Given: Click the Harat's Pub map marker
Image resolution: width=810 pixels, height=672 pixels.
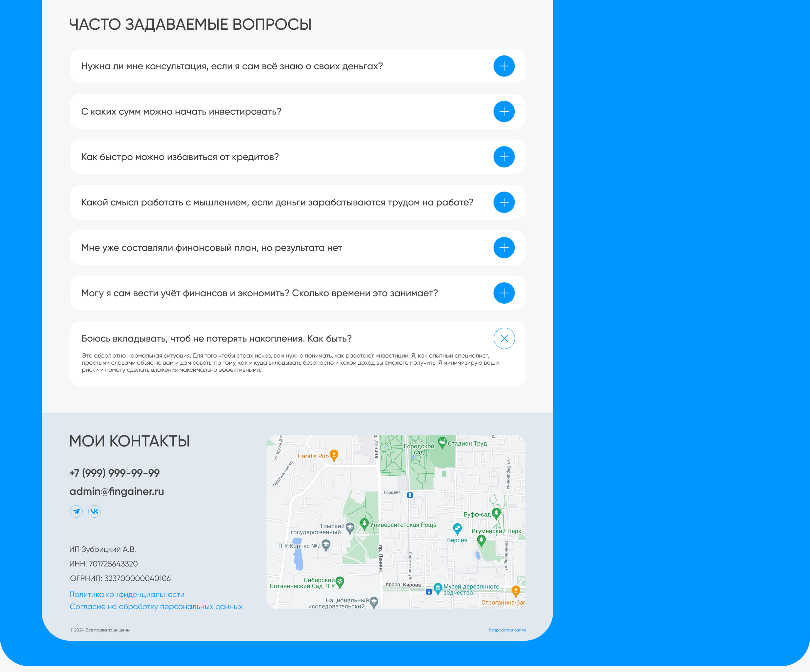Looking at the screenshot, I should 334,455.
